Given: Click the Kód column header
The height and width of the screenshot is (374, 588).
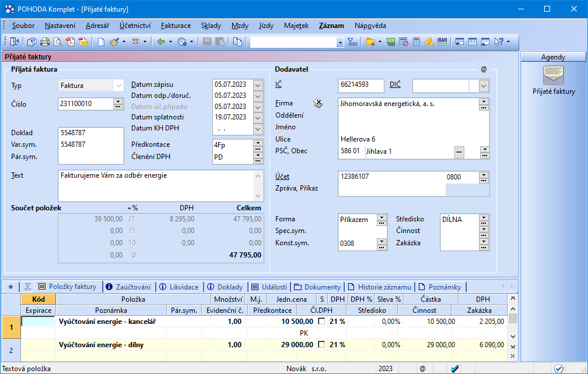Looking at the screenshot, I should tap(38, 299).
